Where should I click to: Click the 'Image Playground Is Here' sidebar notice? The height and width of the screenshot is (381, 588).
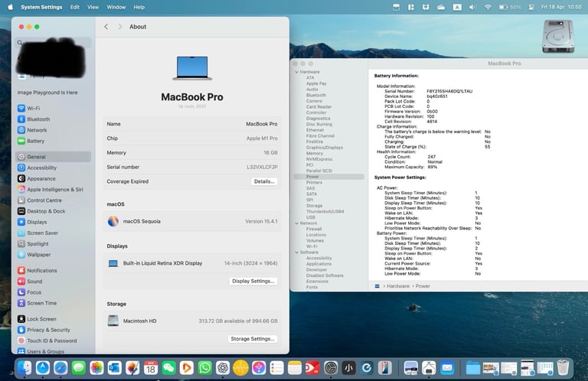(47, 93)
